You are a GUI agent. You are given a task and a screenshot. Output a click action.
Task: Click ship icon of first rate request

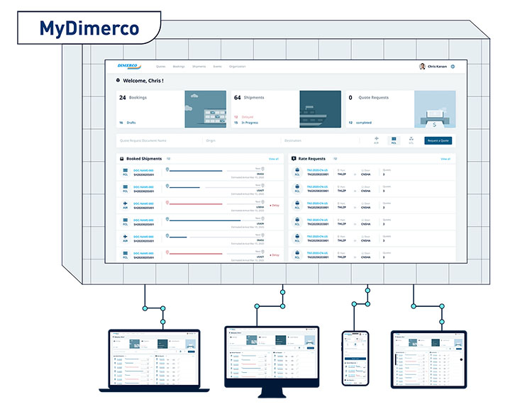(297, 172)
